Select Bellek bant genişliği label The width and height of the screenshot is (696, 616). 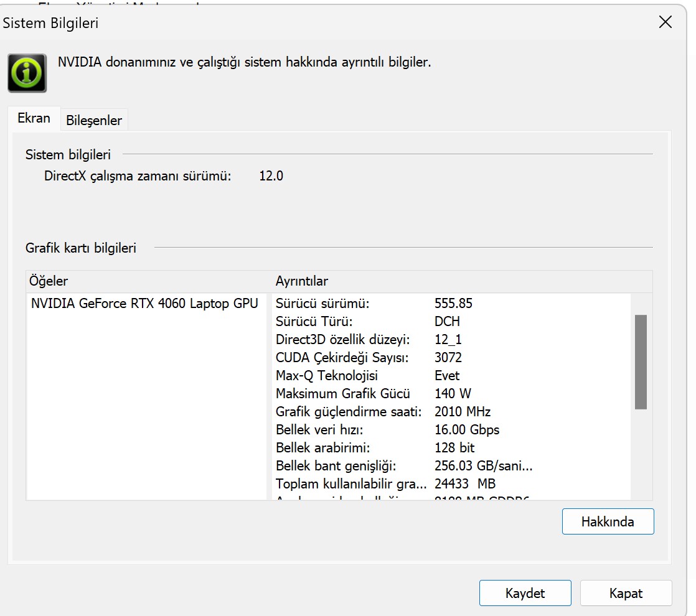click(336, 466)
